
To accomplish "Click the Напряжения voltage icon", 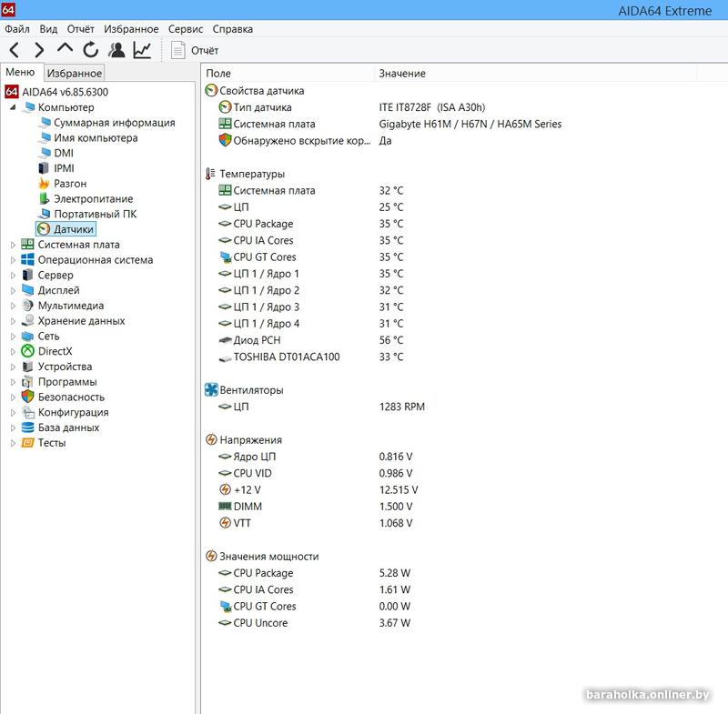I will pyautogui.click(x=211, y=439).
